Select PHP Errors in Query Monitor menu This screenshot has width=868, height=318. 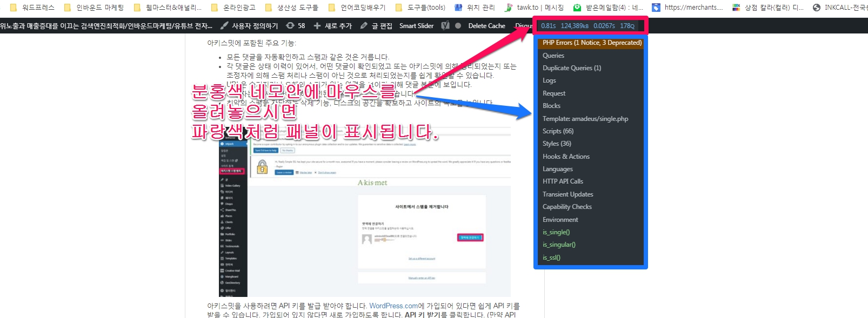pos(591,43)
